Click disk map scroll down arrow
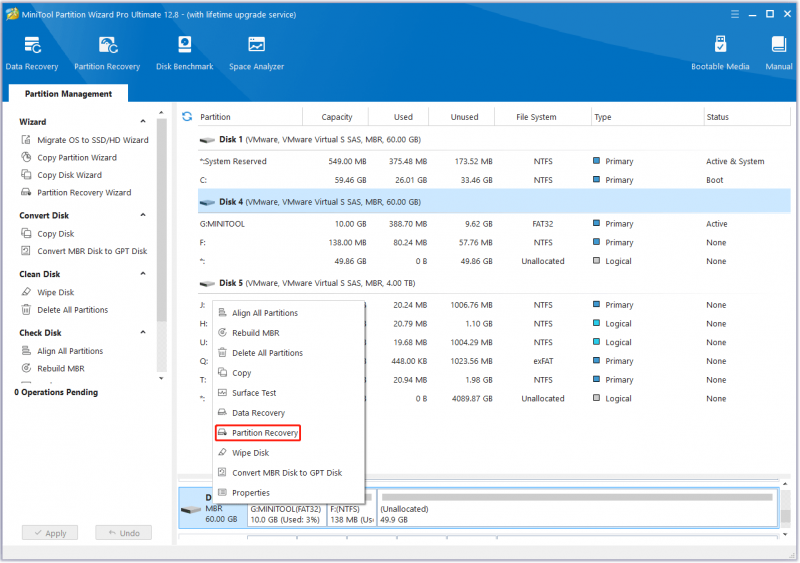Image resolution: width=800 pixels, height=563 pixels. pyautogui.click(x=785, y=534)
